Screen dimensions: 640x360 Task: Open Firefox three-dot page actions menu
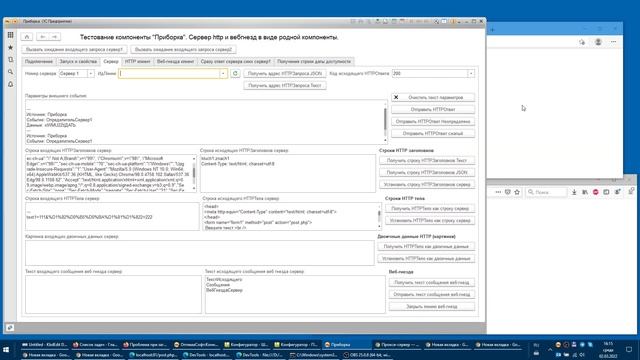(x=498, y=192)
